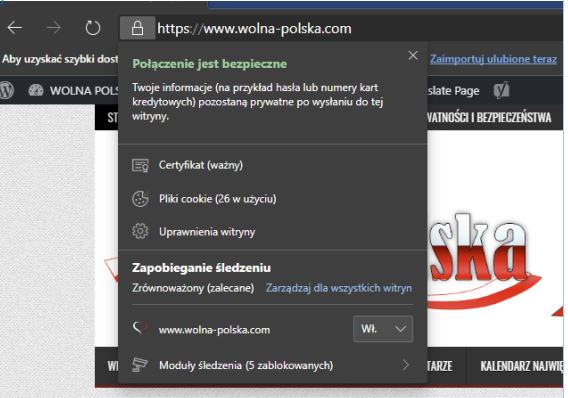Click the 'slate Page' admin bar item

click(x=454, y=91)
